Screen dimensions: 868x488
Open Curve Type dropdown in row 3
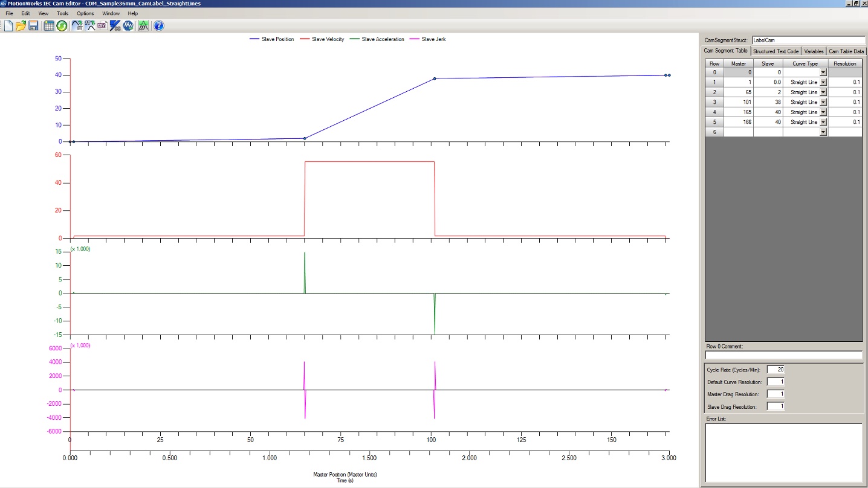point(823,102)
